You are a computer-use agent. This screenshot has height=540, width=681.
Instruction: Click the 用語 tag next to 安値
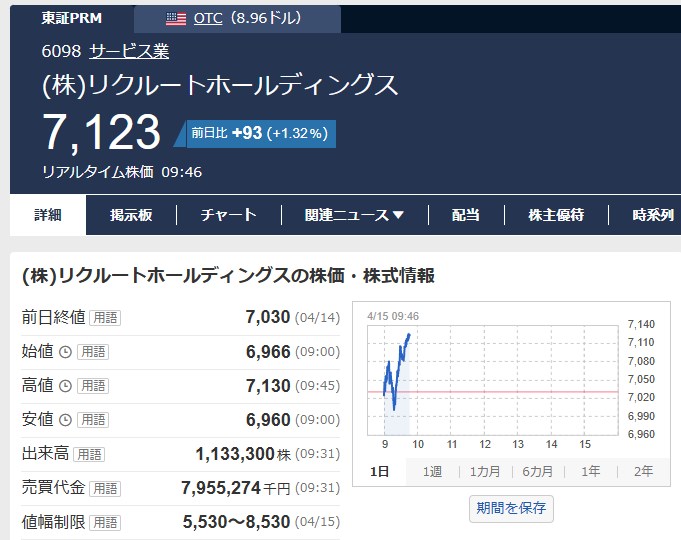click(x=93, y=420)
